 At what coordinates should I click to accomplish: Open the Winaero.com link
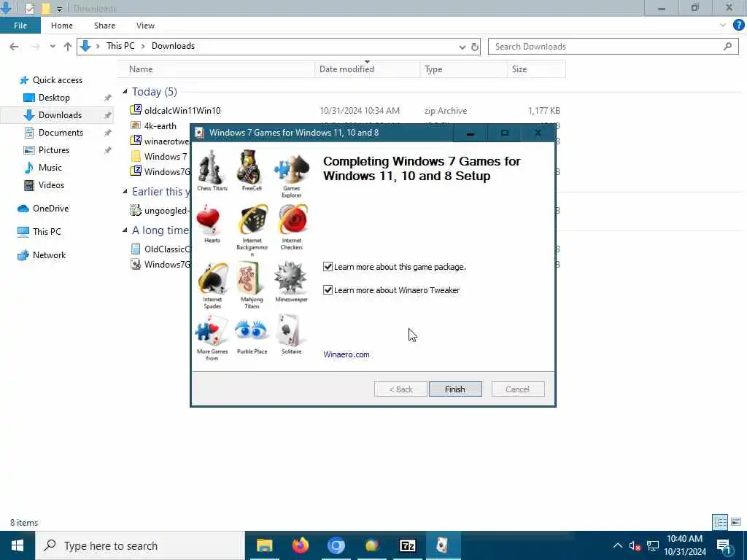pyautogui.click(x=347, y=354)
